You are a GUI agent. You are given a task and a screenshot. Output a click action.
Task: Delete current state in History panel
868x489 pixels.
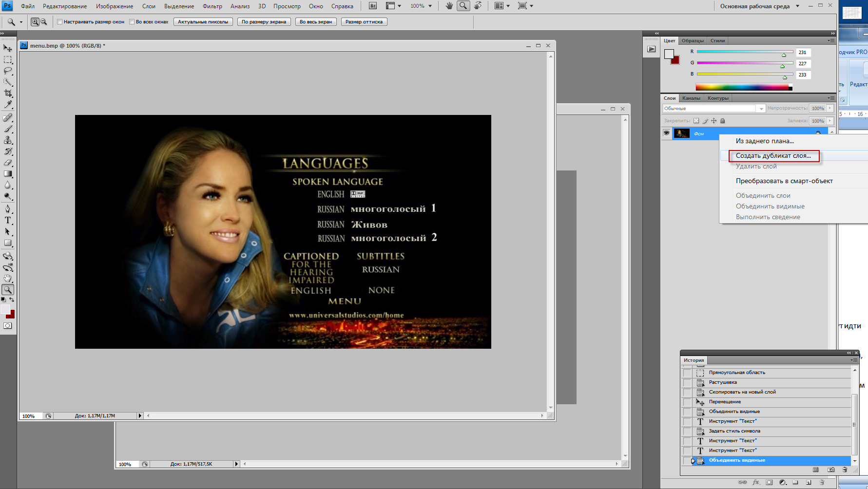coord(845,470)
